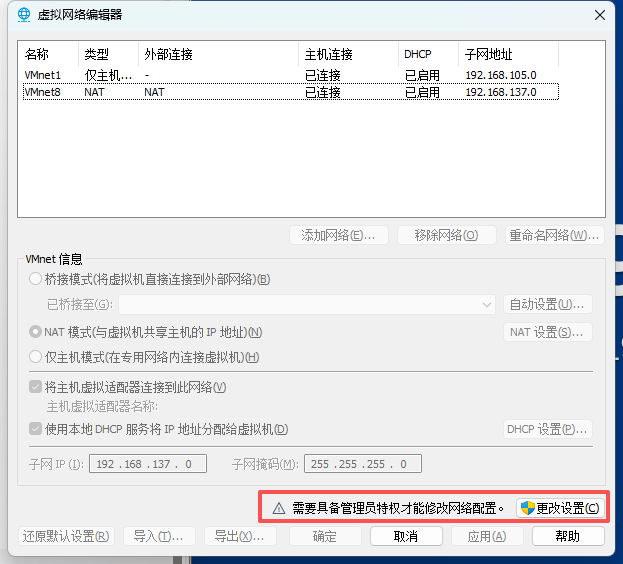Viewport: 623px width, 564px height.
Task: Click the 重命名网络 button
Action: [x=555, y=235]
